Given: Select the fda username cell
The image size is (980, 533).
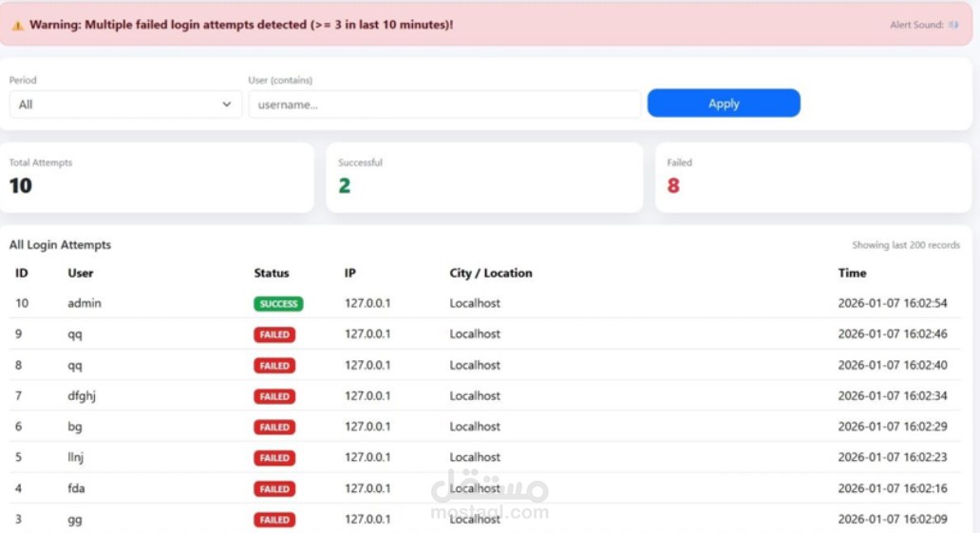Looking at the screenshot, I should click(x=76, y=488).
